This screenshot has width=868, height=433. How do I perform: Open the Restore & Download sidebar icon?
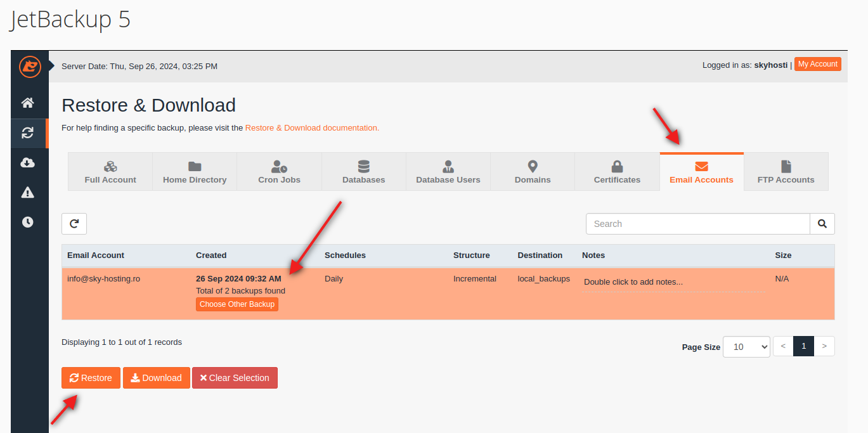coord(28,132)
